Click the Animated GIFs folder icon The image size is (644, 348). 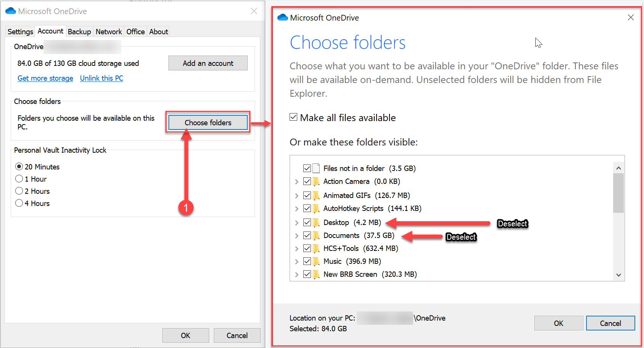(316, 195)
